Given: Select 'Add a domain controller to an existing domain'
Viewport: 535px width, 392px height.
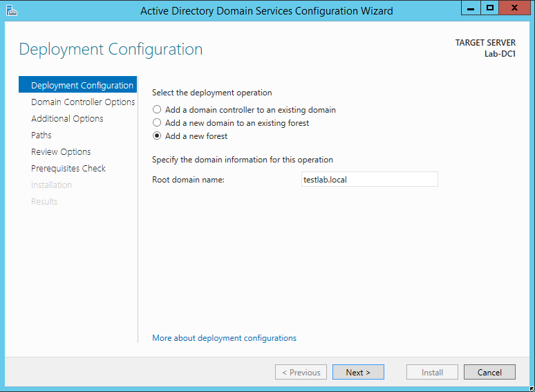Looking at the screenshot, I should coord(157,110).
